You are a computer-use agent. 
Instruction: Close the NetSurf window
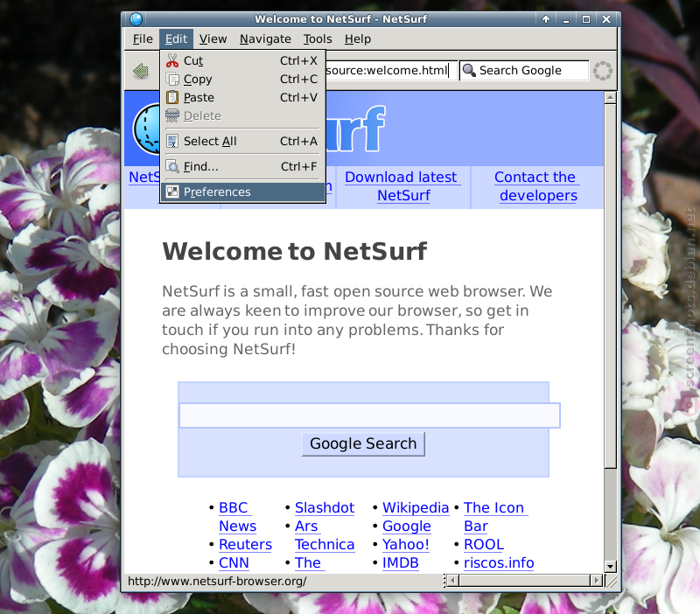[x=606, y=19]
